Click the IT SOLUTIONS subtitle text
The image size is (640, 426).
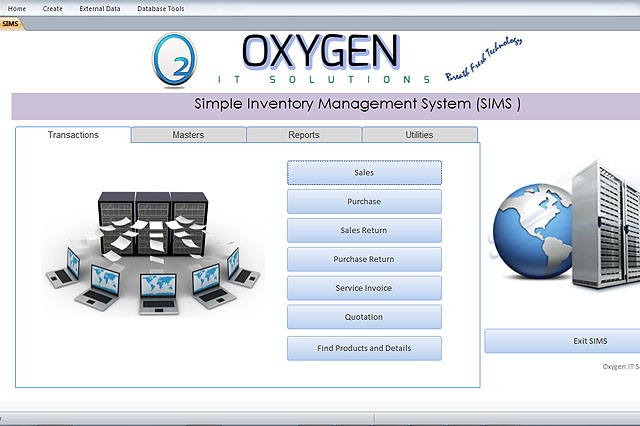pos(324,80)
